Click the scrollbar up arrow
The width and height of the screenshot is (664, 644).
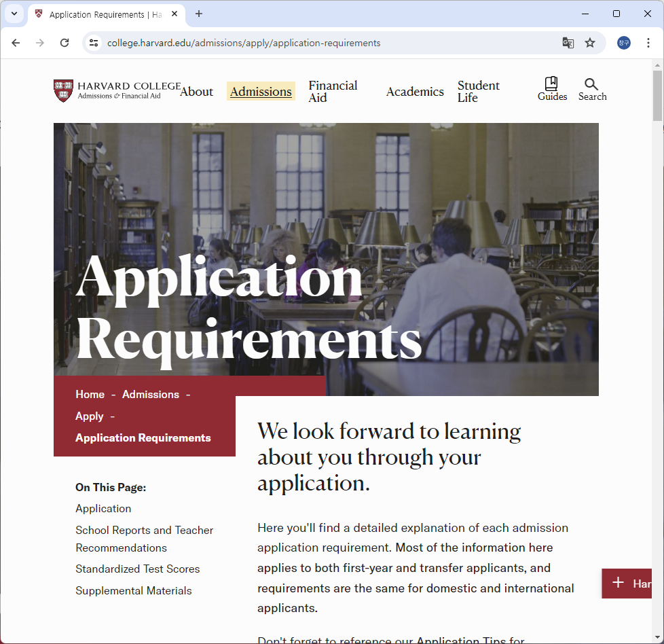657,65
